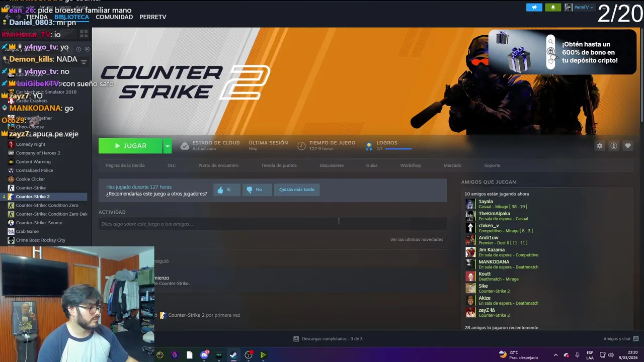
Task: Expand the arrow beside JUGAR
Action: [x=168, y=146]
